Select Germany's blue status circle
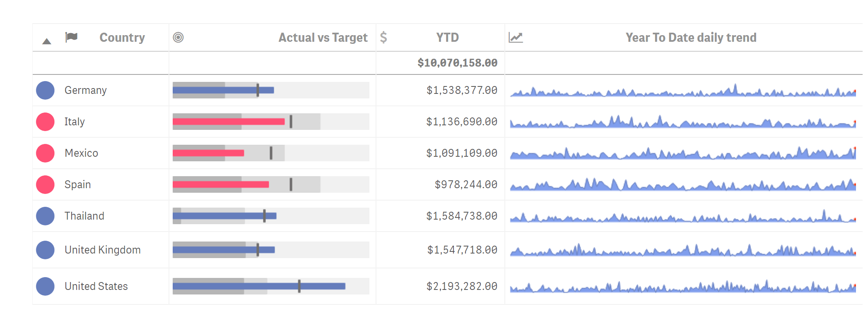The height and width of the screenshot is (335, 868). click(45, 90)
